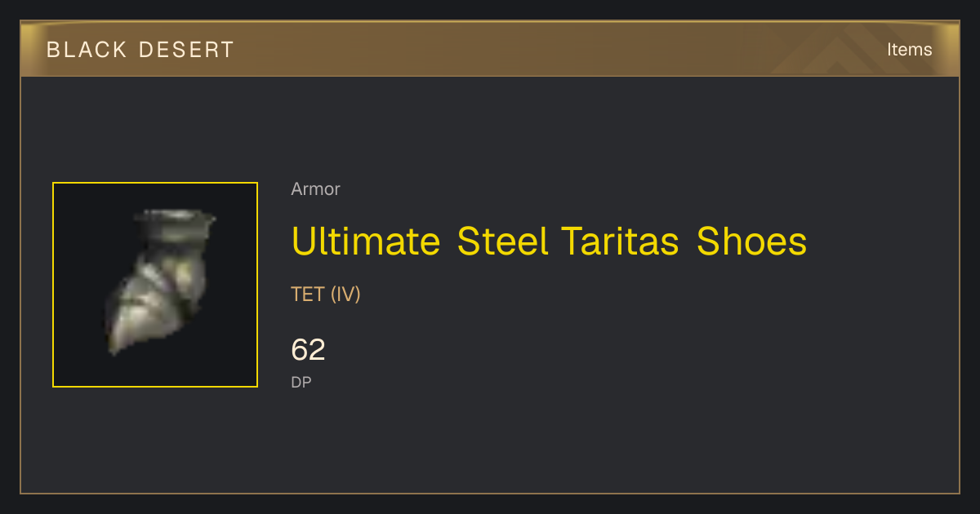This screenshot has height=514, width=980.
Task: Click the word Shoes in item name
Action: [752, 241]
